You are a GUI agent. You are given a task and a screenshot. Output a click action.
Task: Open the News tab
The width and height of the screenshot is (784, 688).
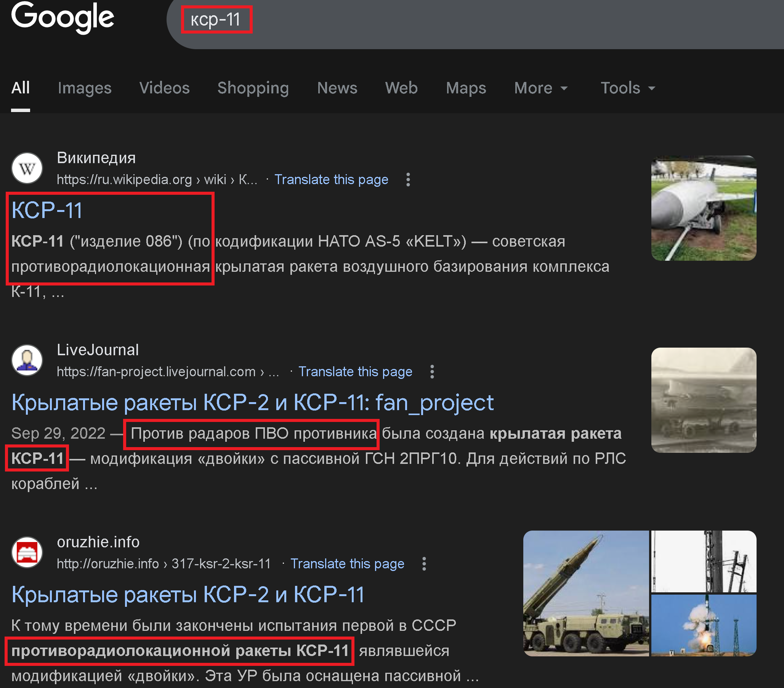point(337,88)
